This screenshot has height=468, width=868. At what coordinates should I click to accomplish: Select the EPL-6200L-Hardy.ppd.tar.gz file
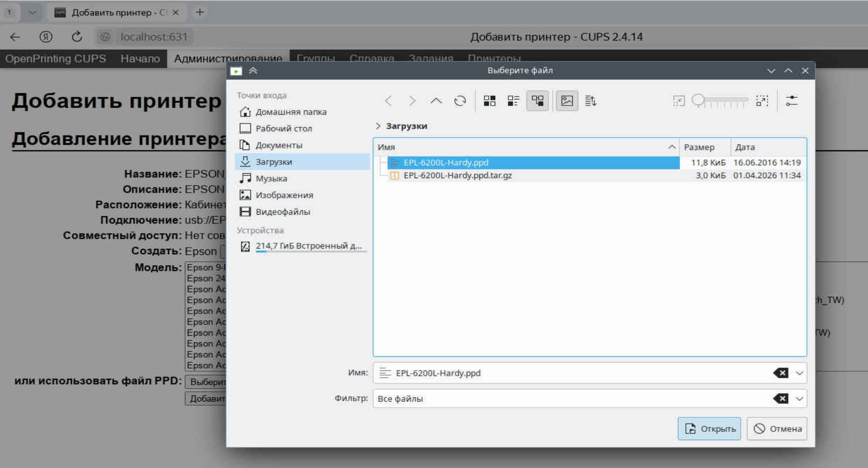point(457,175)
